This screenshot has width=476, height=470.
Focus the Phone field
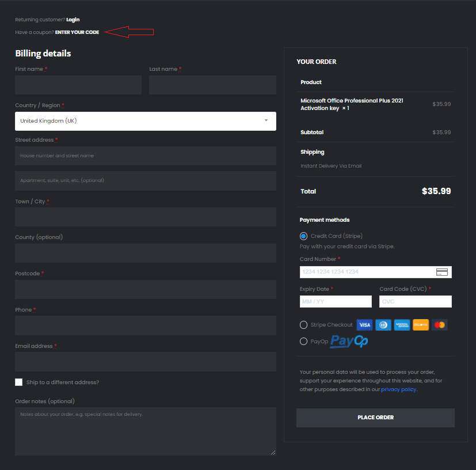[146, 325]
